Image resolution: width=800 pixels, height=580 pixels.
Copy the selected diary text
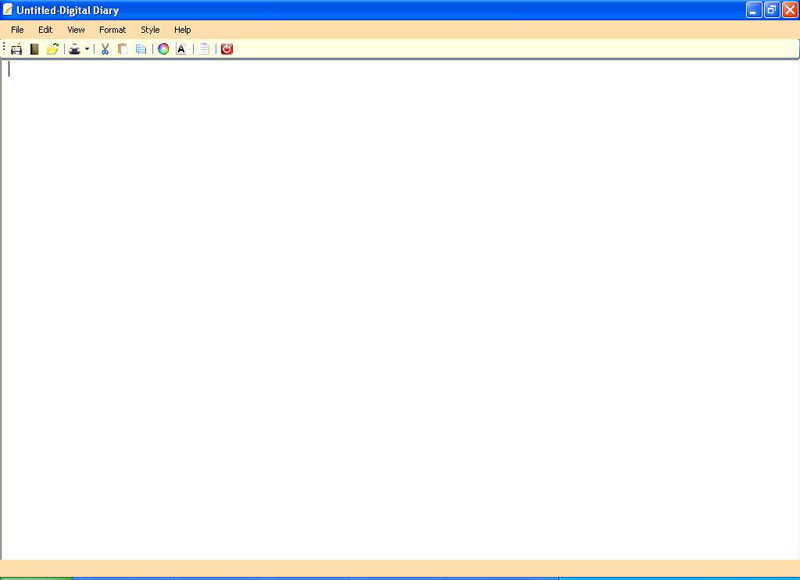[141, 48]
